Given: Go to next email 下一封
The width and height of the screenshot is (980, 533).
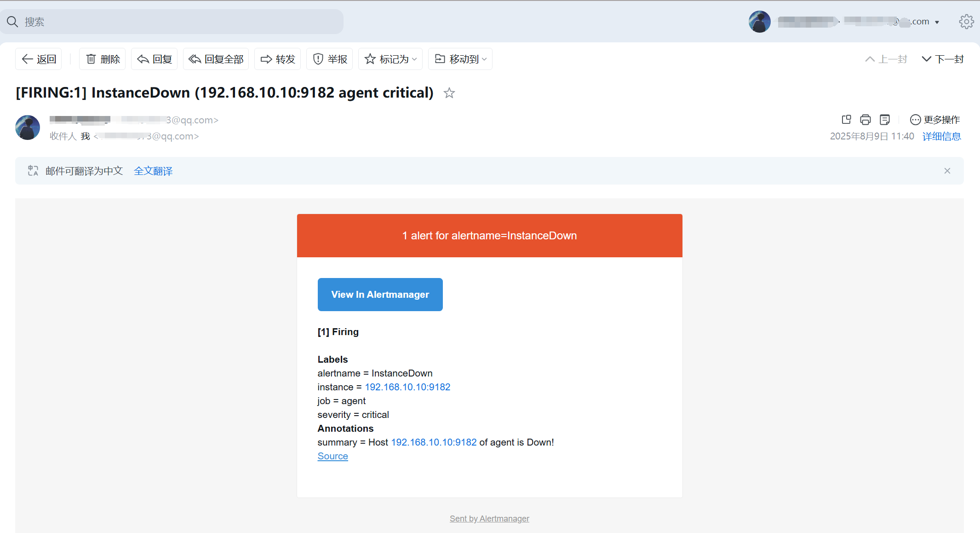Looking at the screenshot, I should pyautogui.click(x=943, y=59).
